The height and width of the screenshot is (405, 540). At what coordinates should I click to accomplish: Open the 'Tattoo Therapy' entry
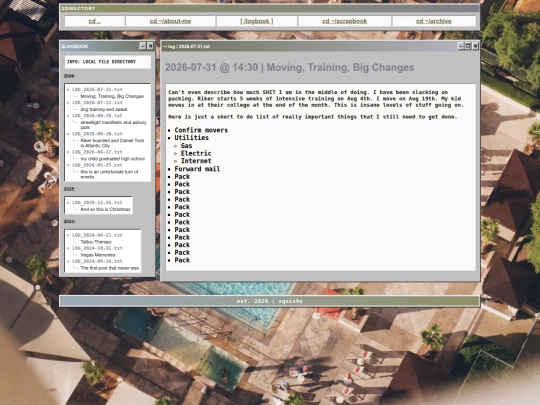[96, 242]
